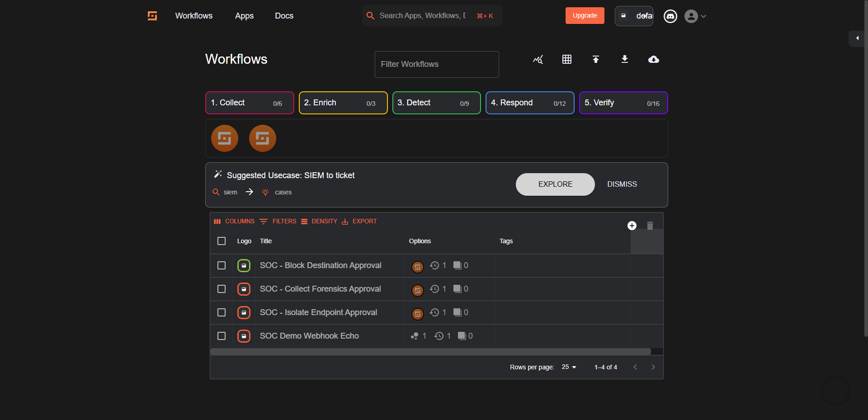Click logo icon of SOC Demo Webhook Echo
The image size is (868, 420).
244,336
